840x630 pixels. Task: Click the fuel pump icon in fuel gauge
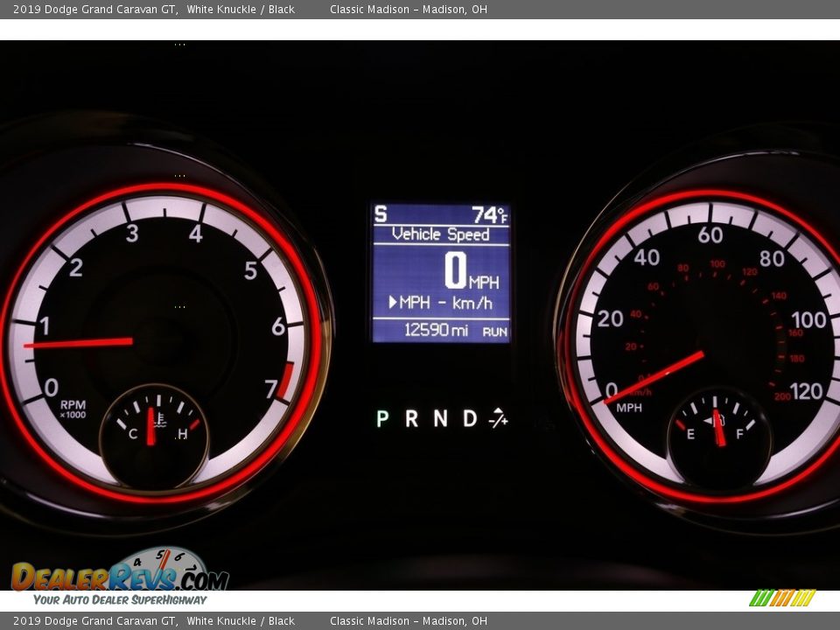coord(720,419)
